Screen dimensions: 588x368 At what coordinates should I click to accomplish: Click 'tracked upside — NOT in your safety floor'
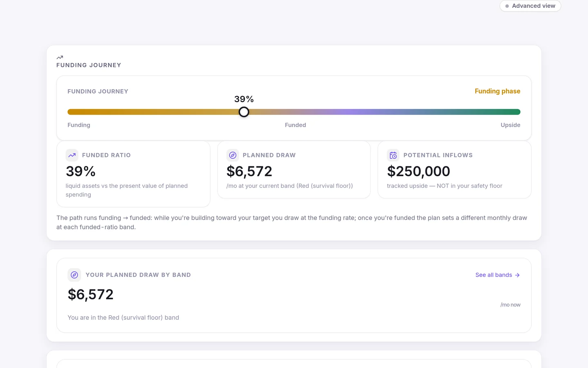444,186
